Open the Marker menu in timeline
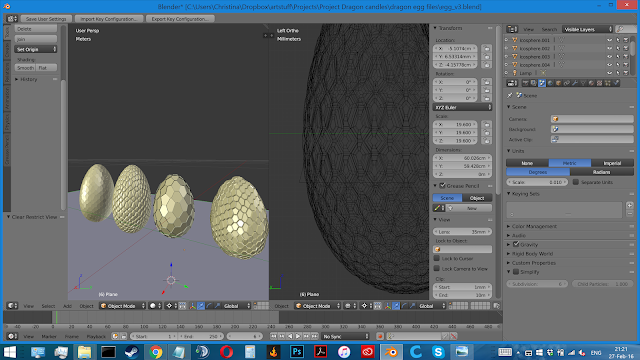This screenshot has width=640, height=360. click(49, 336)
